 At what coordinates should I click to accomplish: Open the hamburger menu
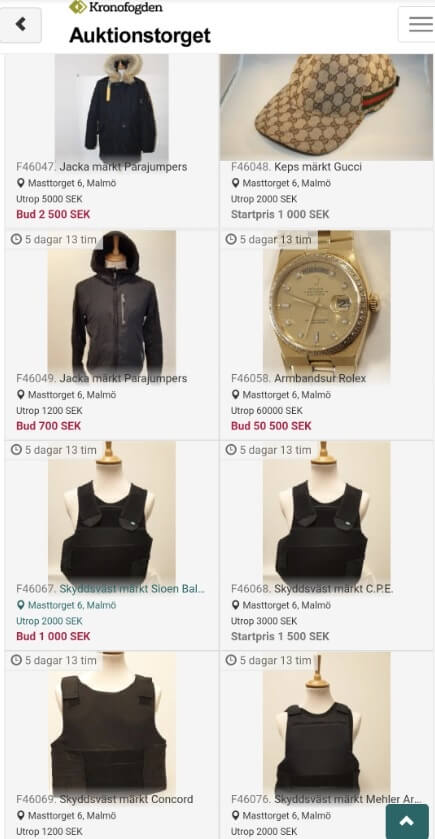coord(417,24)
